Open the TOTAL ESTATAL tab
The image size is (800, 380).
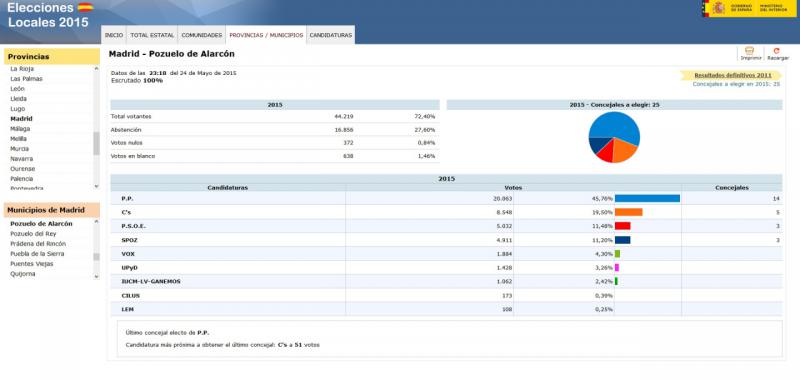point(152,35)
